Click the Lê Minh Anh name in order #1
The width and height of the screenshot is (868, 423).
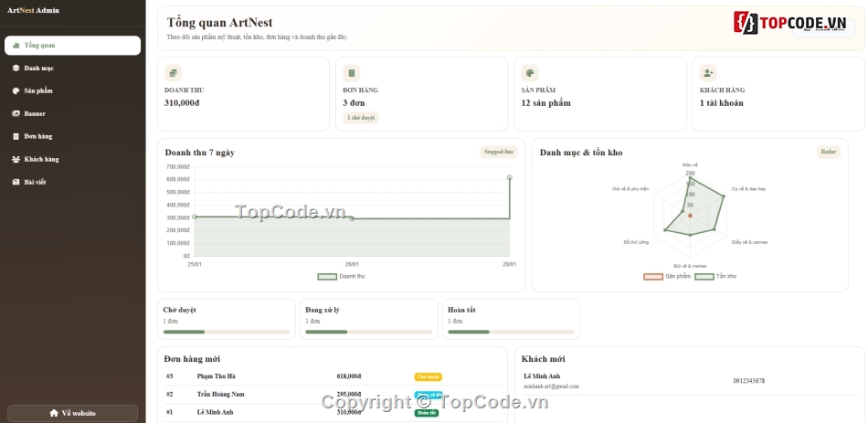click(x=215, y=412)
